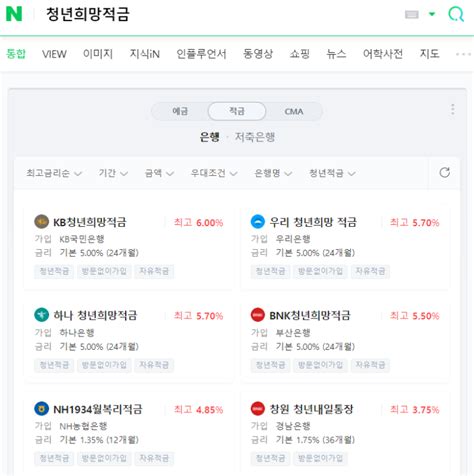Image resolution: width=474 pixels, height=476 pixels.
Task: Switch to the 예금 toggle option
Action: pos(180,111)
